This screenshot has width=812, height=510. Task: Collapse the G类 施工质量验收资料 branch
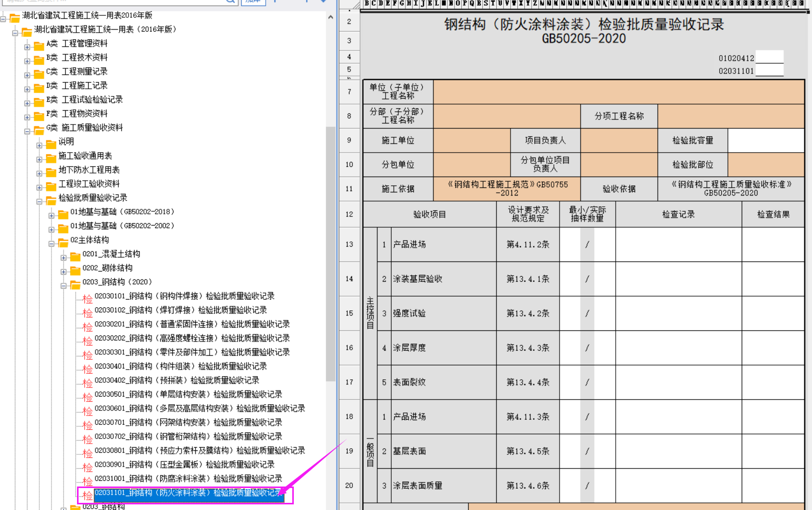[28, 131]
